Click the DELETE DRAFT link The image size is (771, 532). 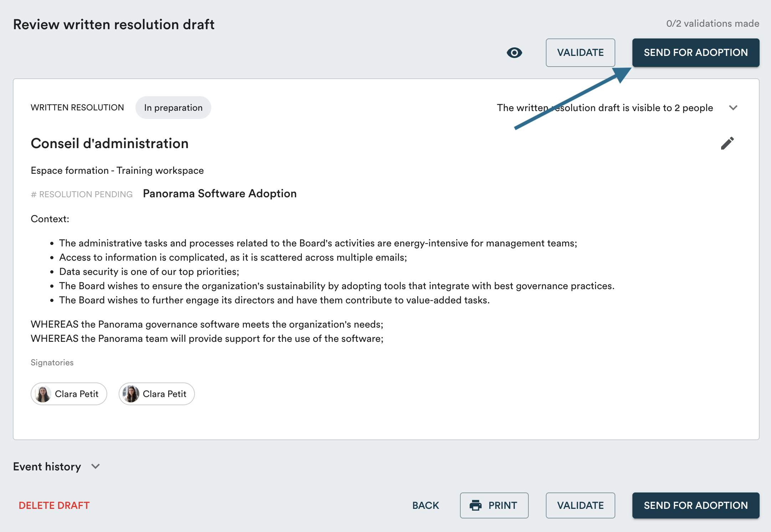54,505
